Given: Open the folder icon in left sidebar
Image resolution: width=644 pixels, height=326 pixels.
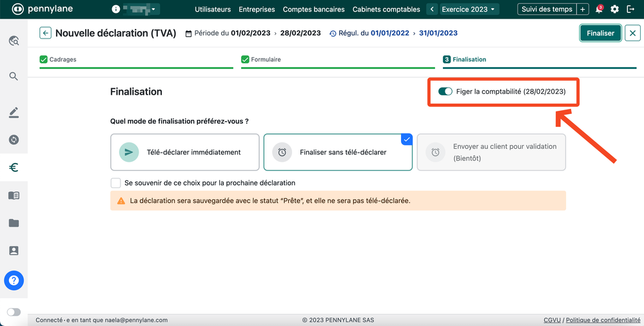Looking at the screenshot, I should (14, 223).
